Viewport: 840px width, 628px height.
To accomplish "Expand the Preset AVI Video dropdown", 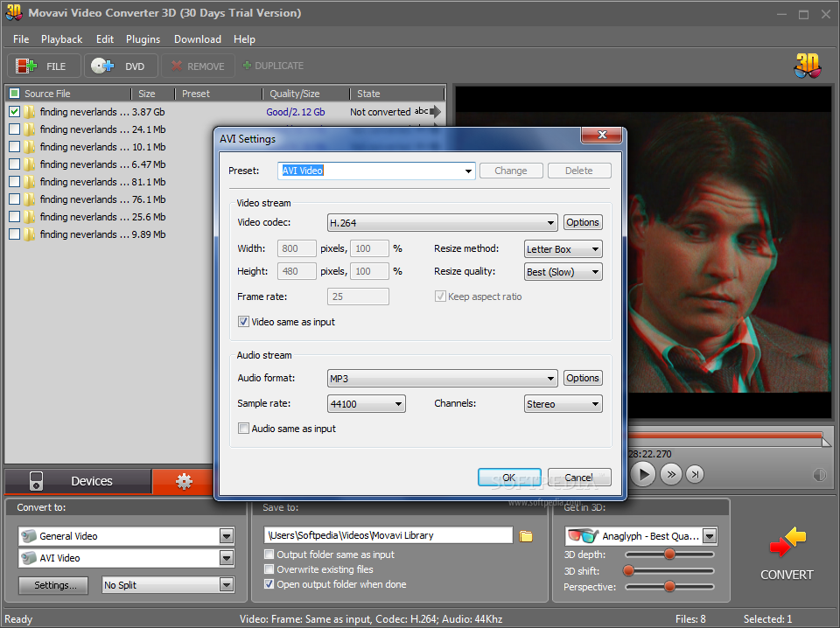I will coord(467,171).
